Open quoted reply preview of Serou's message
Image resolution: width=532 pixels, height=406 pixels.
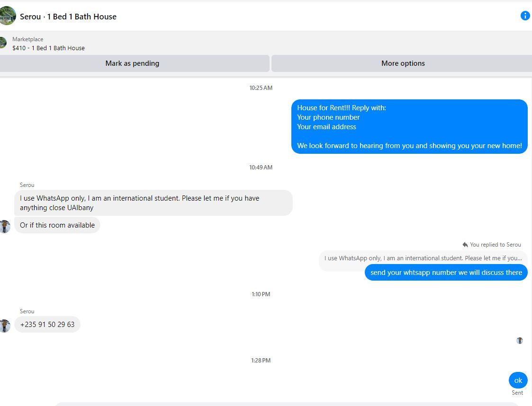tap(423, 258)
